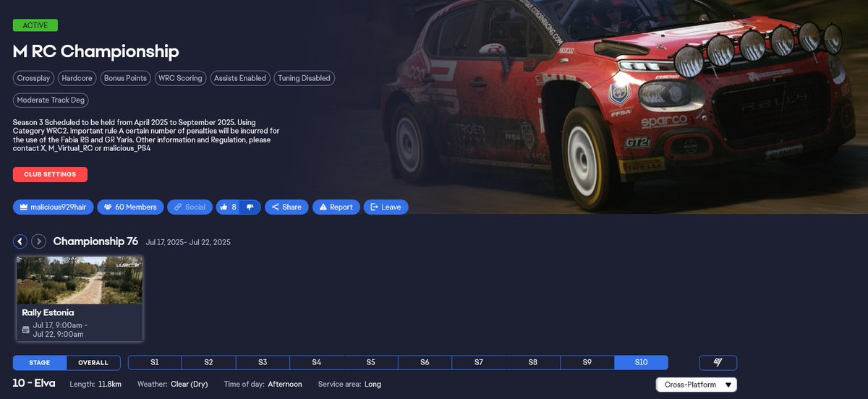
Task: Click the calendar icon on Rally Estonia card
Action: click(26, 330)
